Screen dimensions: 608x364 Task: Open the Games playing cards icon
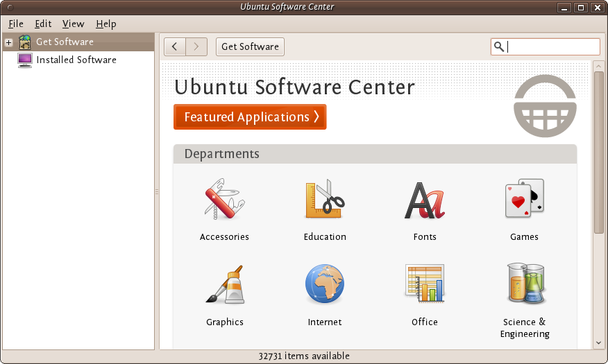[524, 200]
